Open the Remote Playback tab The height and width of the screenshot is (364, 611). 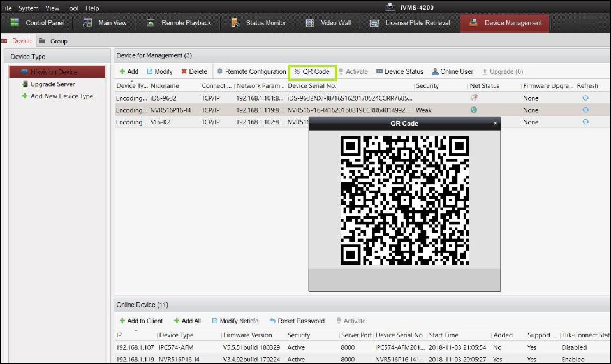click(179, 23)
